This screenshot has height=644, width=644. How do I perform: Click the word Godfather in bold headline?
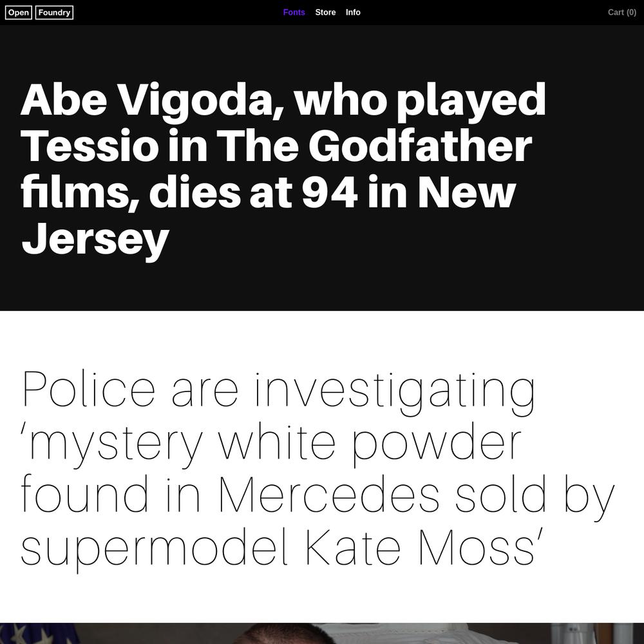[420, 146]
